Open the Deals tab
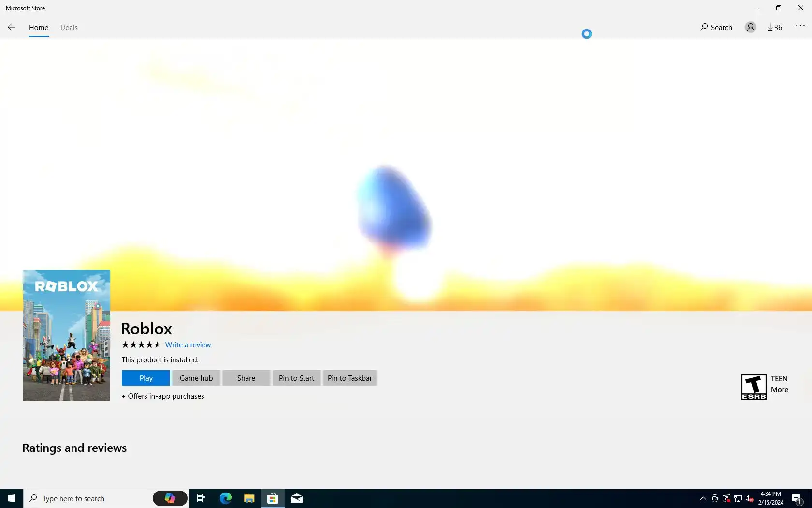The width and height of the screenshot is (812, 508). [x=69, y=28]
